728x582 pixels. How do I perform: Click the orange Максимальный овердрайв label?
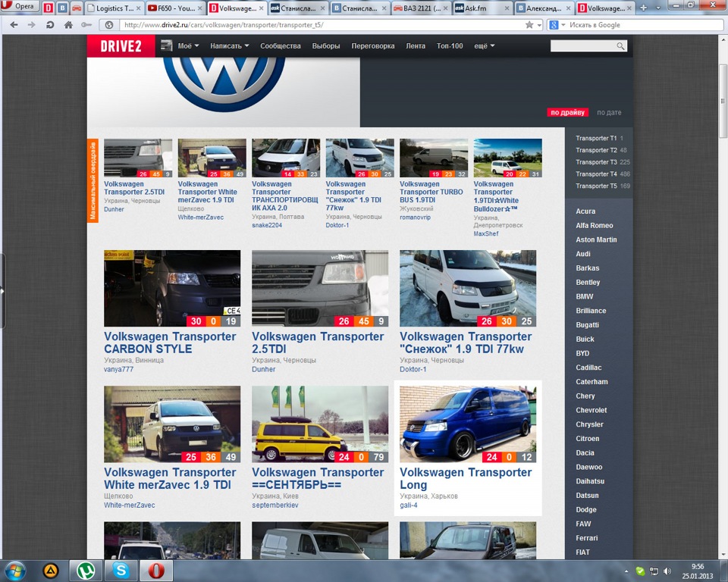[93, 180]
